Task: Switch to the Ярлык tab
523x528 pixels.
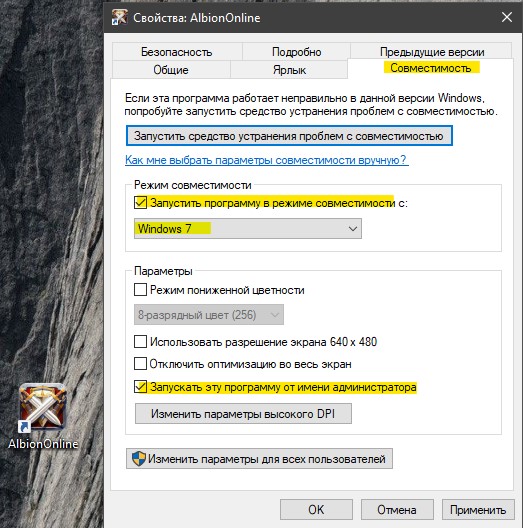Action: coord(289,69)
